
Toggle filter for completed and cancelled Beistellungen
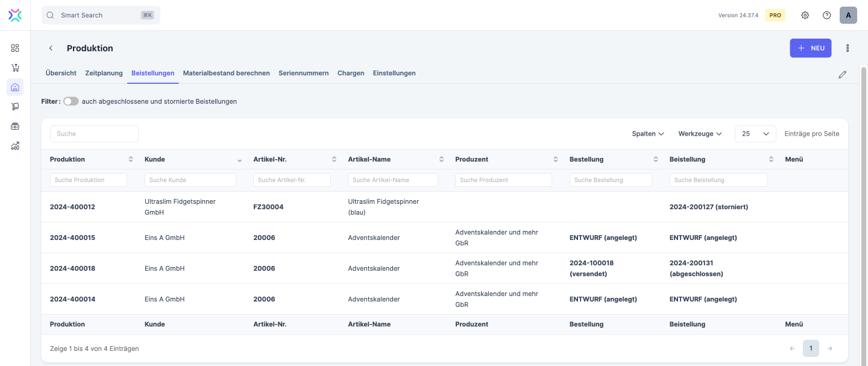[71, 101]
